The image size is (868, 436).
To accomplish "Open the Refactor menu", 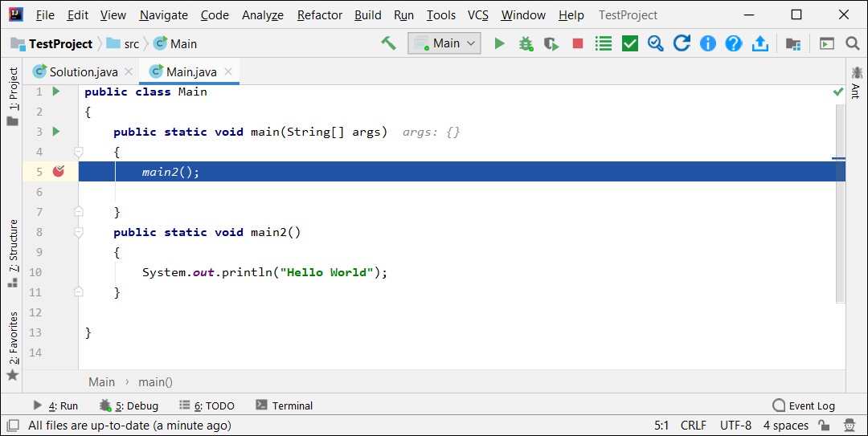I will [x=319, y=15].
